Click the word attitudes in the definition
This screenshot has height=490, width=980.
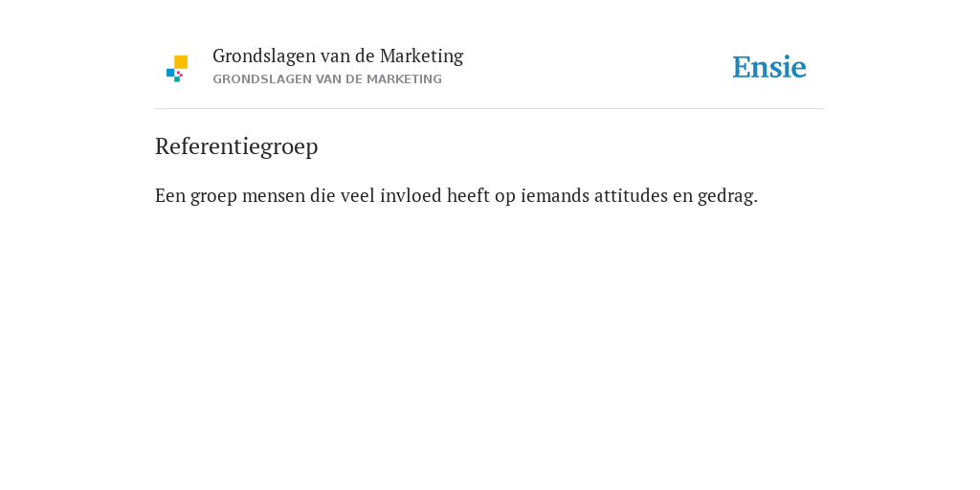631,196
